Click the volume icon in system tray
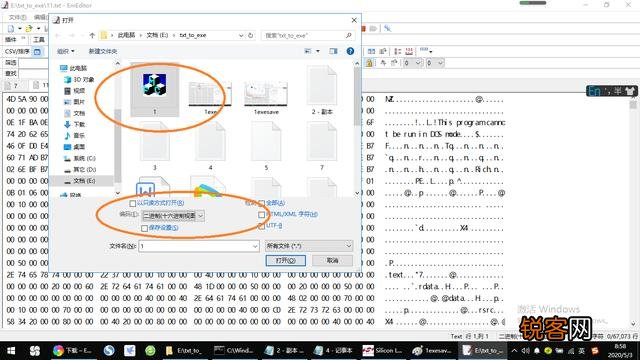This screenshot has width=640, height=360. click(x=526, y=351)
